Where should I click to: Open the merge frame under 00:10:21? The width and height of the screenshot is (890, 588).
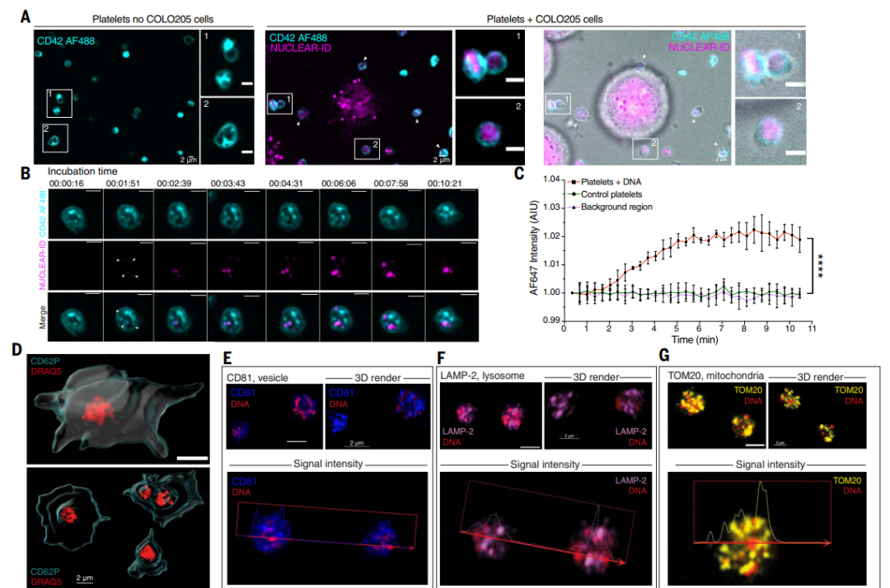(452, 317)
